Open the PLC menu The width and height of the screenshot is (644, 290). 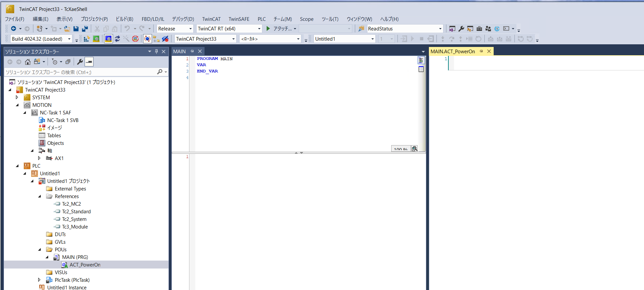[262, 19]
